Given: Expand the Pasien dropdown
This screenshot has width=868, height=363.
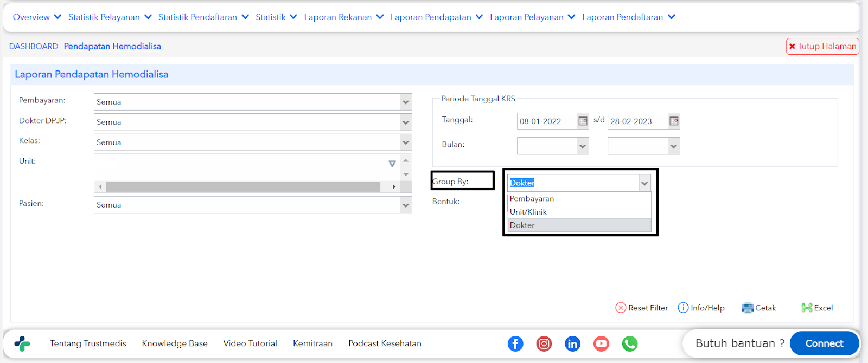Looking at the screenshot, I should tap(406, 205).
